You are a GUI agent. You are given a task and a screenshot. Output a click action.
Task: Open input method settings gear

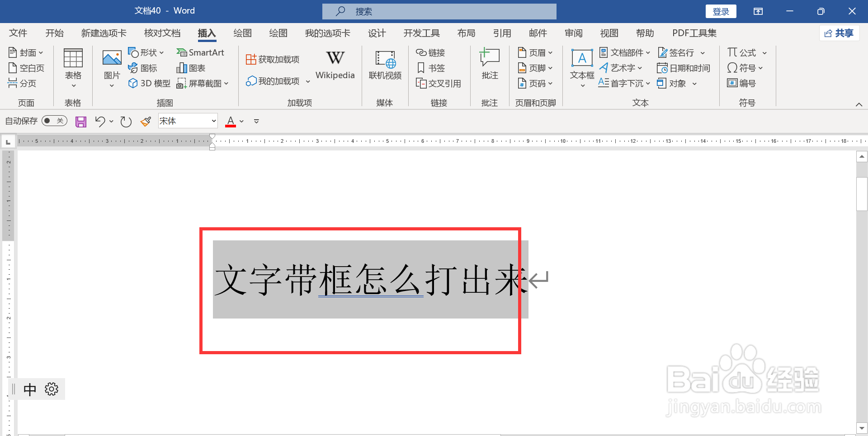52,389
